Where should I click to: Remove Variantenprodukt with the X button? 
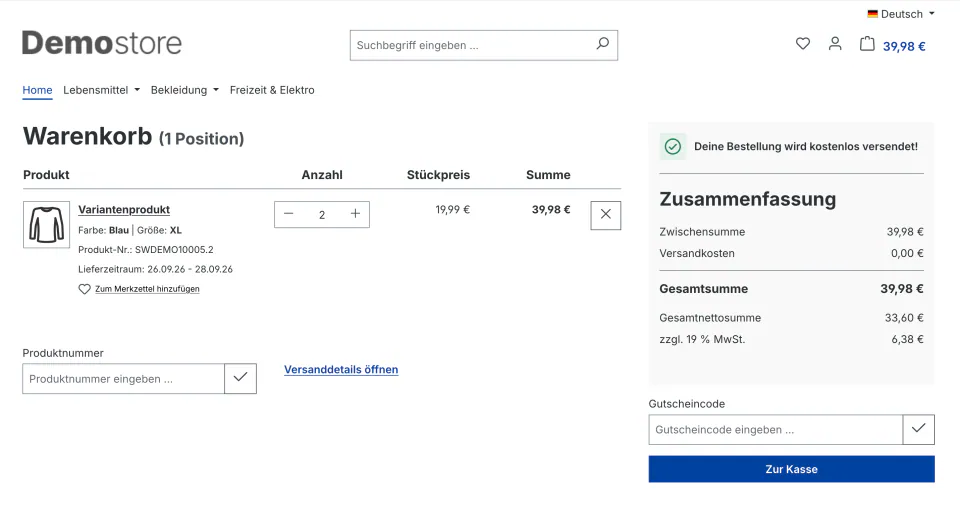click(x=606, y=215)
